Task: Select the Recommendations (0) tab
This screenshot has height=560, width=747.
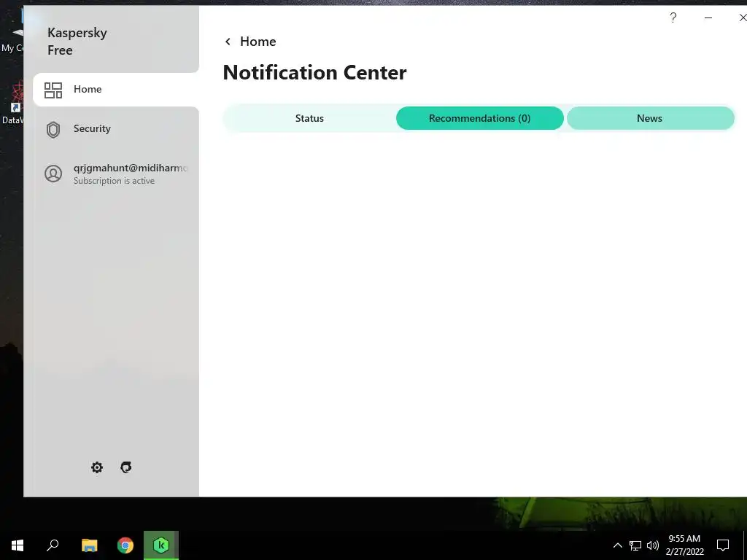Action: [480, 118]
